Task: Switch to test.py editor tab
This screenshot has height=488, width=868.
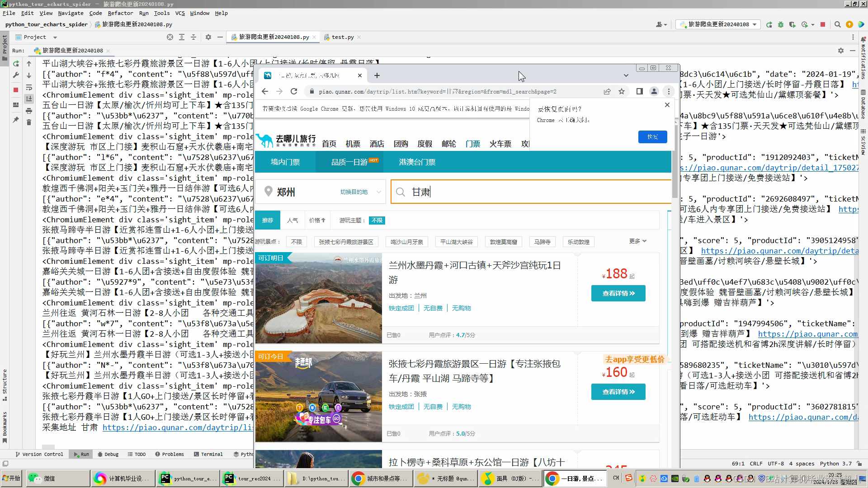Action: click(x=342, y=37)
